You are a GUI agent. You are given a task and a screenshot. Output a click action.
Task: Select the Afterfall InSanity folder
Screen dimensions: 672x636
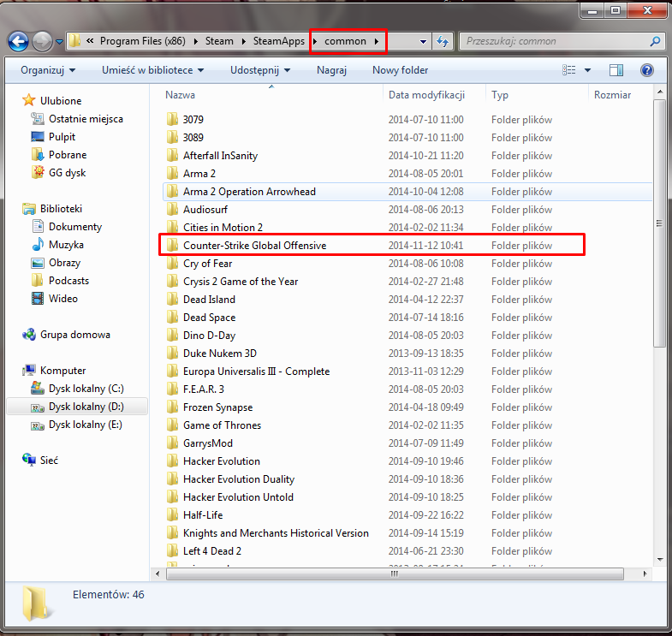[220, 156]
